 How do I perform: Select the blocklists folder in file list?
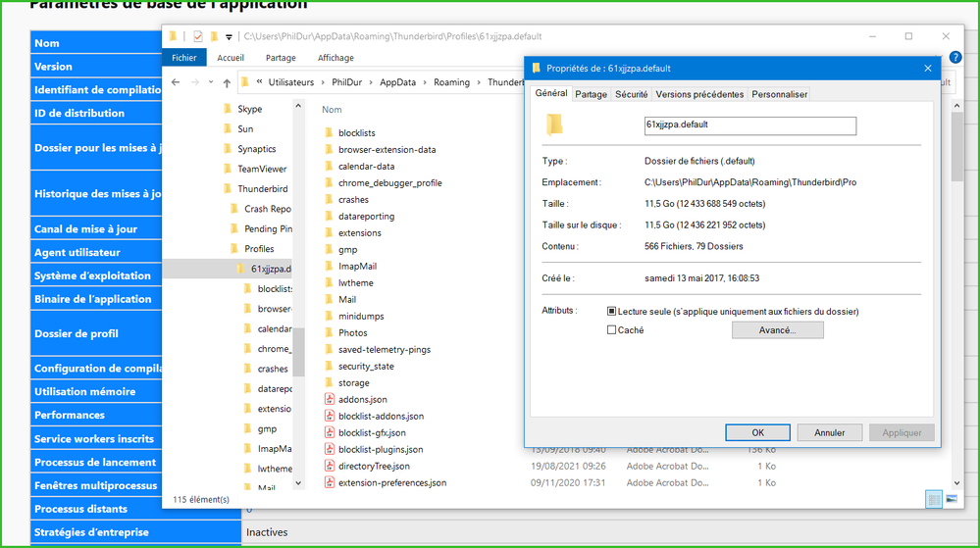[357, 133]
